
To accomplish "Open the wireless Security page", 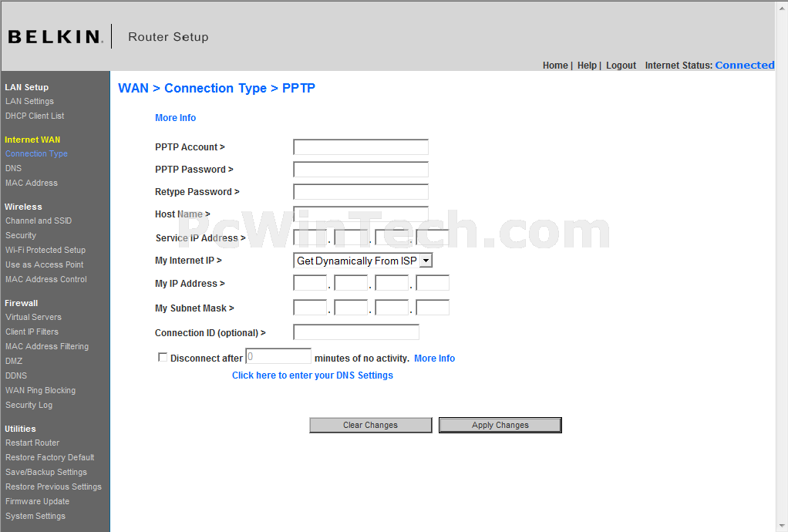I will click(21, 236).
